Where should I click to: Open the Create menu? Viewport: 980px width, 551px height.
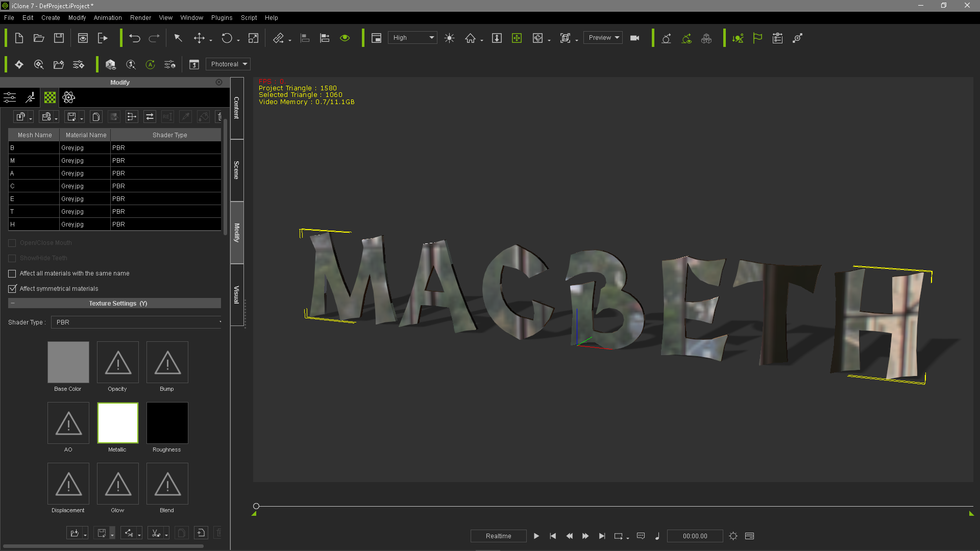point(51,17)
